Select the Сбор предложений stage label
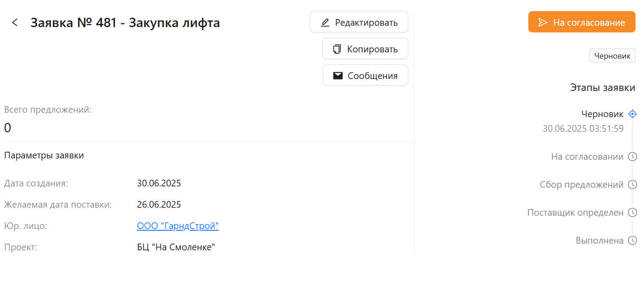Image resolution: width=644 pixels, height=284 pixels. (x=582, y=185)
